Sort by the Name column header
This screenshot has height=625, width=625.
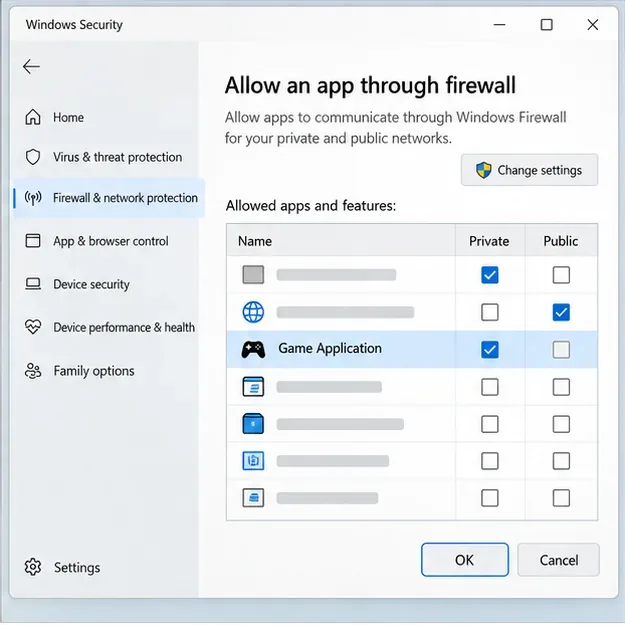341,240
